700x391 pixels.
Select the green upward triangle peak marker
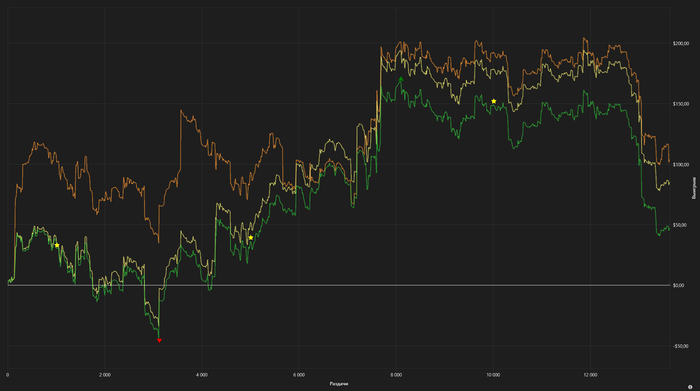401,79
